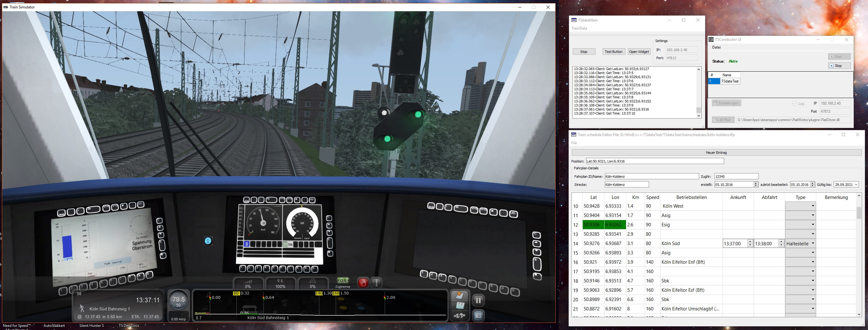Screen dimensions: 868x330
Task: Click the schedule table vertical scrollbar thumb
Action: (859, 213)
